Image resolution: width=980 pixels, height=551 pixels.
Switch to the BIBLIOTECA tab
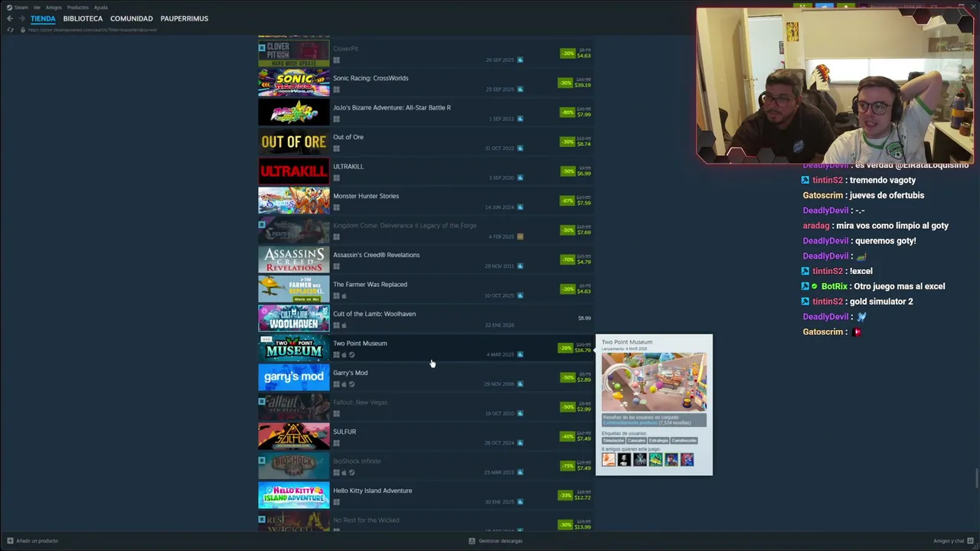83,18
